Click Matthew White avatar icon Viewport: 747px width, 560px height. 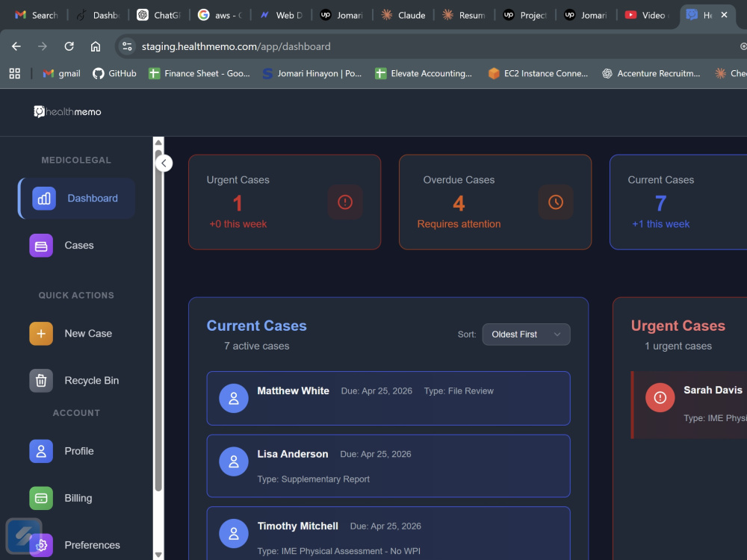click(233, 398)
